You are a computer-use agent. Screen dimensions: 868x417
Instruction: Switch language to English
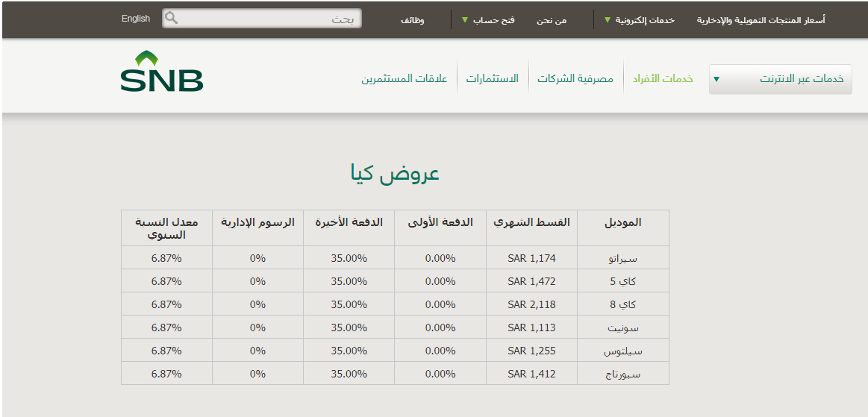[x=136, y=19]
